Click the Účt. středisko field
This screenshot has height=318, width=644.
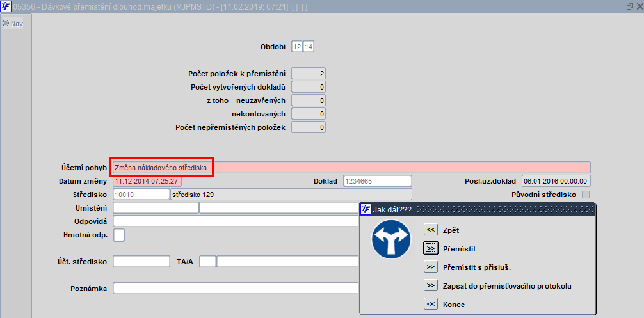pos(141,262)
